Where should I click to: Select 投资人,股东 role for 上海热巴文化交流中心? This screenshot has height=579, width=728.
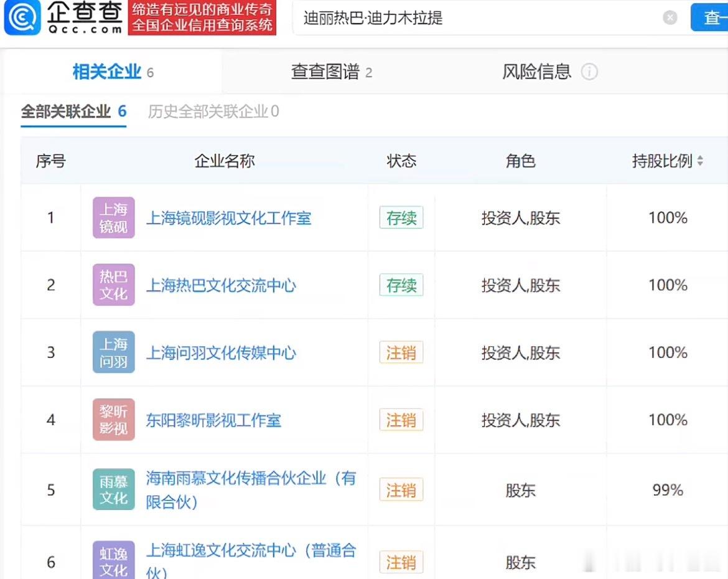[x=520, y=285]
